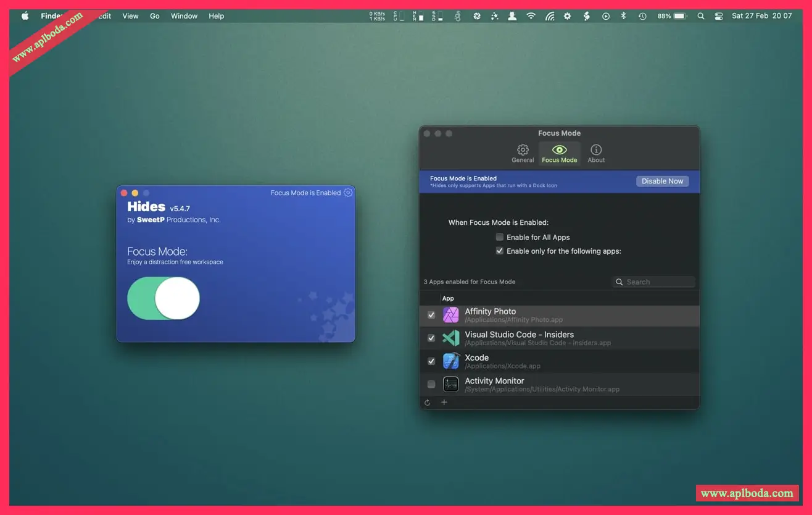Click the network speed KB/s menu bar item
The width and height of the screenshot is (812, 515).
(x=378, y=16)
